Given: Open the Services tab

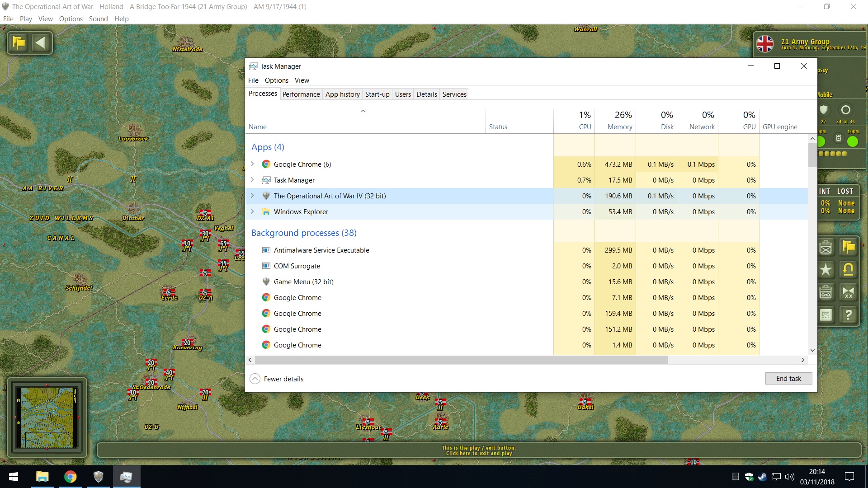Looking at the screenshot, I should (454, 94).
